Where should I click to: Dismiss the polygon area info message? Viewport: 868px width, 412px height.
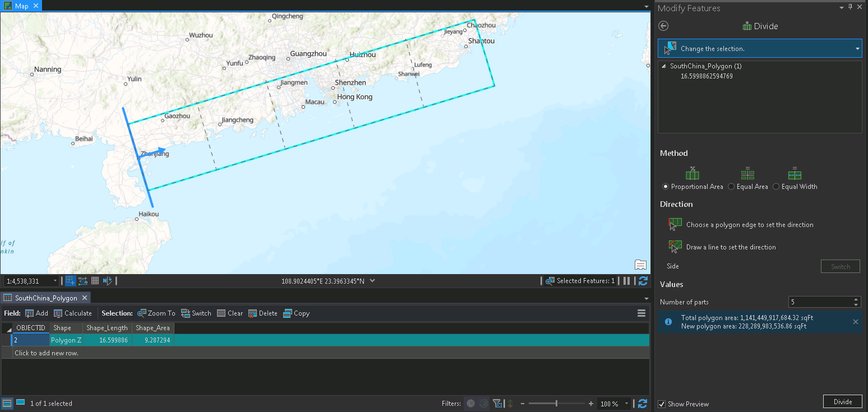click(x=856, y=322)
